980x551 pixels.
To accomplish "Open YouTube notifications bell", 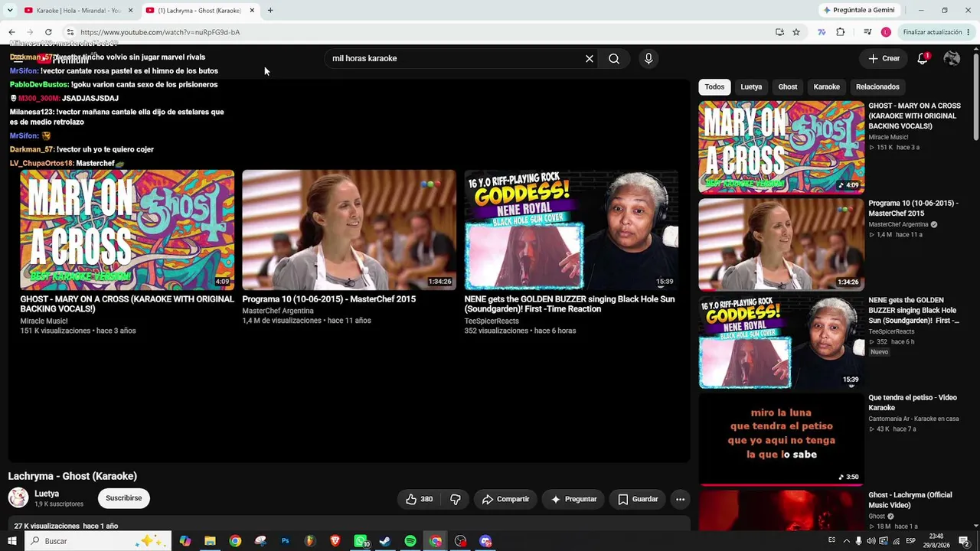I will pyautogui.click(x=923, y=58).
